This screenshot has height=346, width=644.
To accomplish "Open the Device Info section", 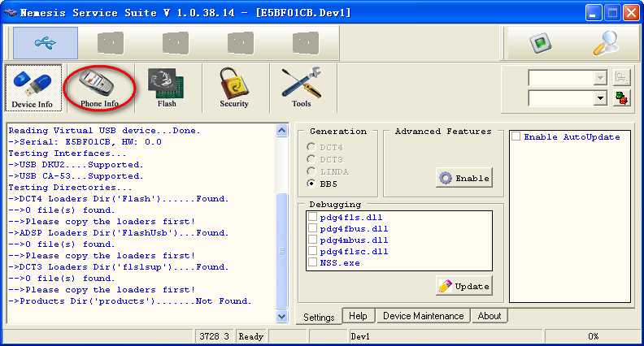I will tap(33, 88).
